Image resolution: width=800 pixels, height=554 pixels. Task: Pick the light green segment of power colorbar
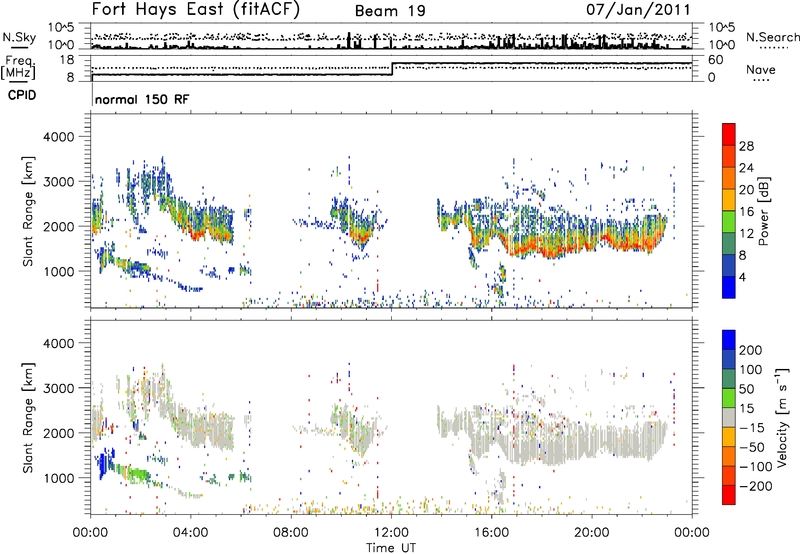729,221
